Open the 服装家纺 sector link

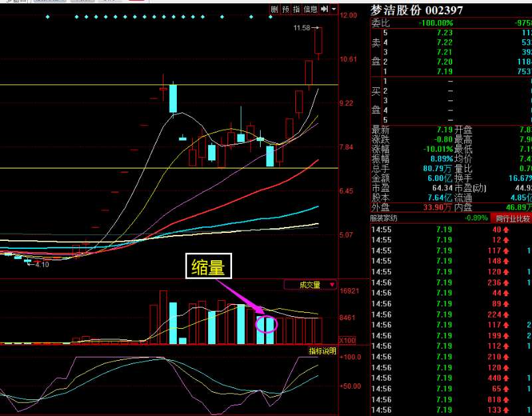pos(384,218)
